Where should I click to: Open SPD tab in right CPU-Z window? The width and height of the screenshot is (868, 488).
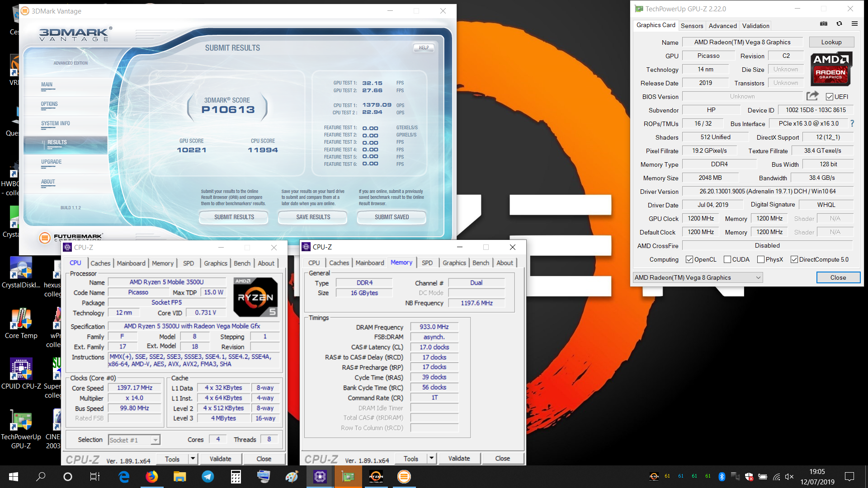(427, 263)
